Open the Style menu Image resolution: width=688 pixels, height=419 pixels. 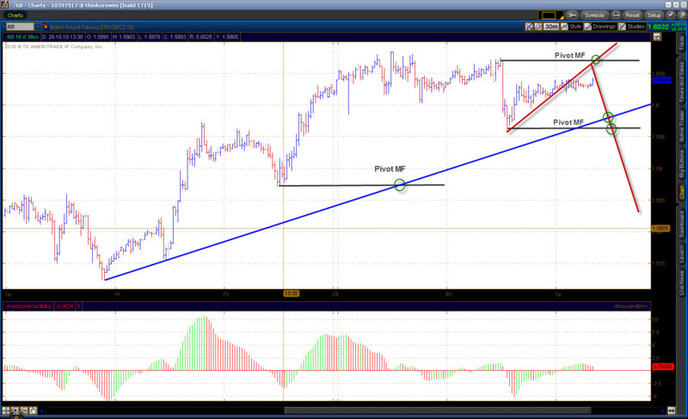[571, 27]
